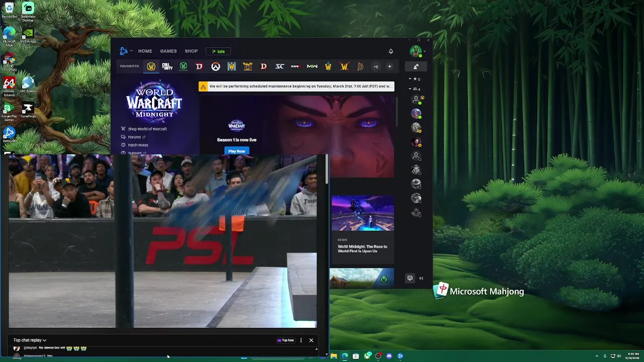
Task: Launch CurseForge from the desktop
Action: pyautogui.click(x=28, y=111)
